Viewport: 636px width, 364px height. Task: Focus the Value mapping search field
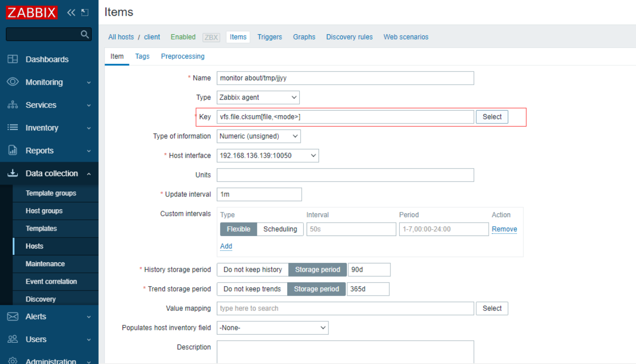point(345,308)
